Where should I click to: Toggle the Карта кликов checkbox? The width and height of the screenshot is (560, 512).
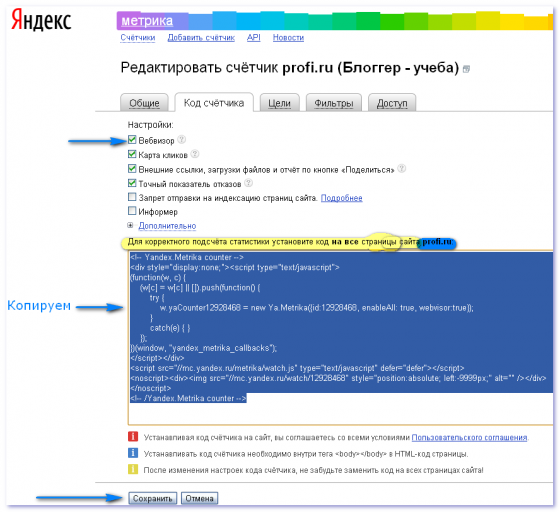pos(132,154)
